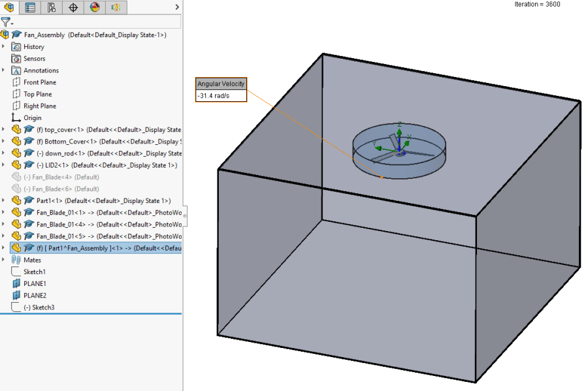Image resolution: width=588 pixels, height=391 pixels.
Task: Expand Fan_Blade_01<1> component
Action: click(3, 212)
